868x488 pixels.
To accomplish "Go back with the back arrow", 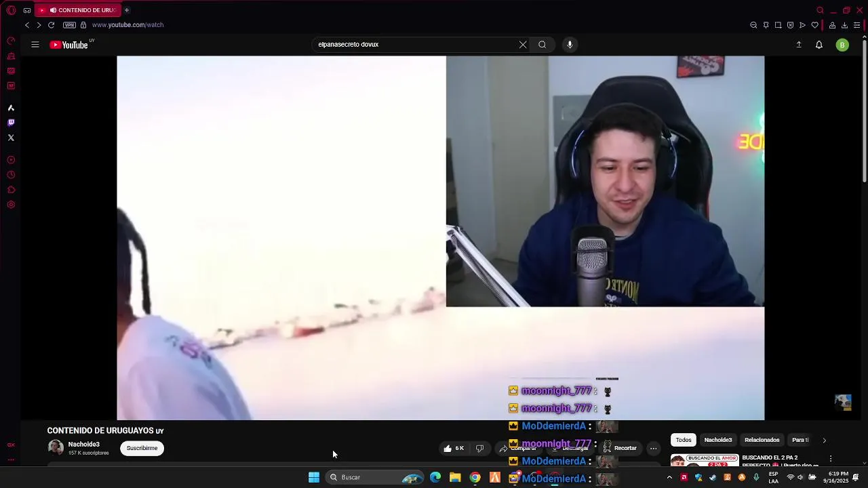I will pyautogui.click(x=27, y=25).
